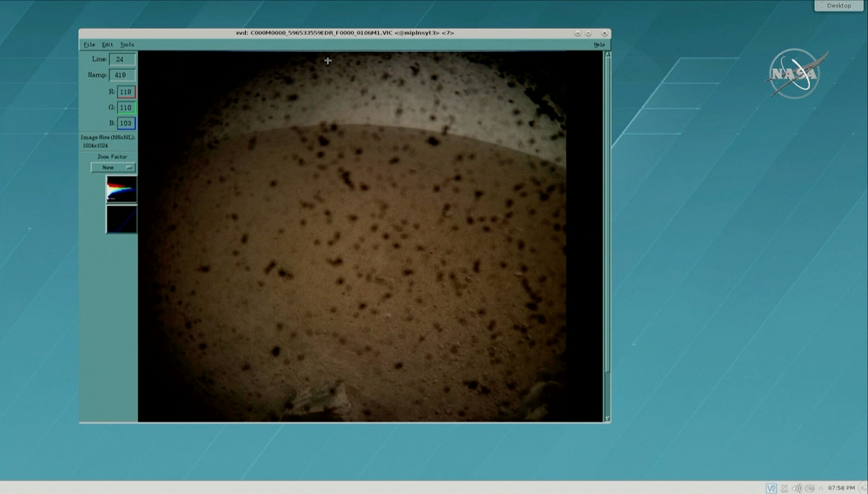The image size is (868, 494).
Task: Click the scrollbar up arrow
Action: [608, 54]
